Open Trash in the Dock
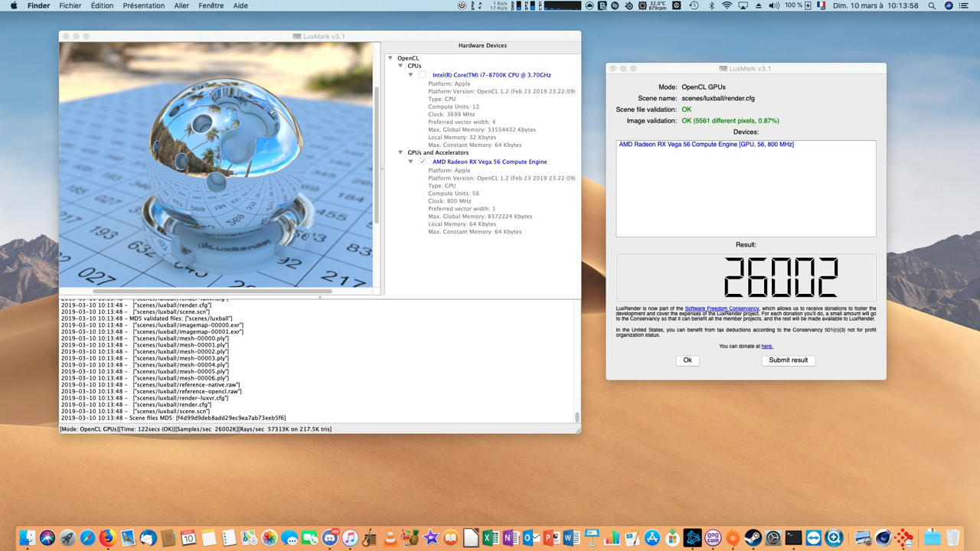The height and width of the screenshot is (551, 980). (952, 538)
